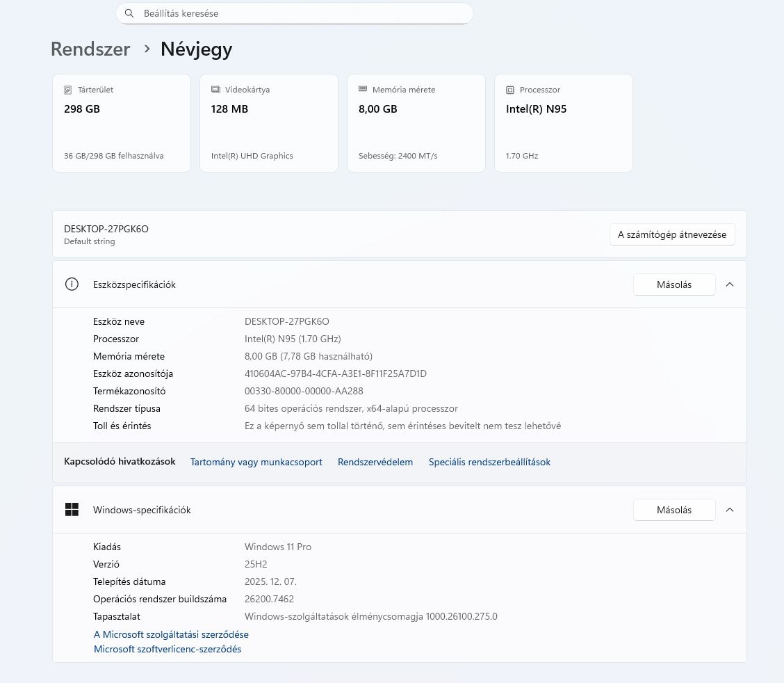Open Tartomány vagy munkacsoport link
Image resolution: width=784 pixels, height=683 pixels.
[256, 462]
